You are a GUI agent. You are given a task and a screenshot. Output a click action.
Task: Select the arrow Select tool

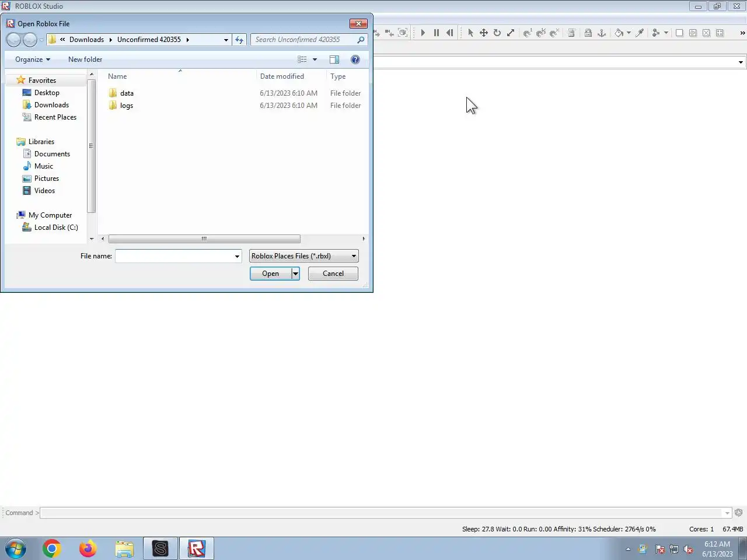(470, 33)
